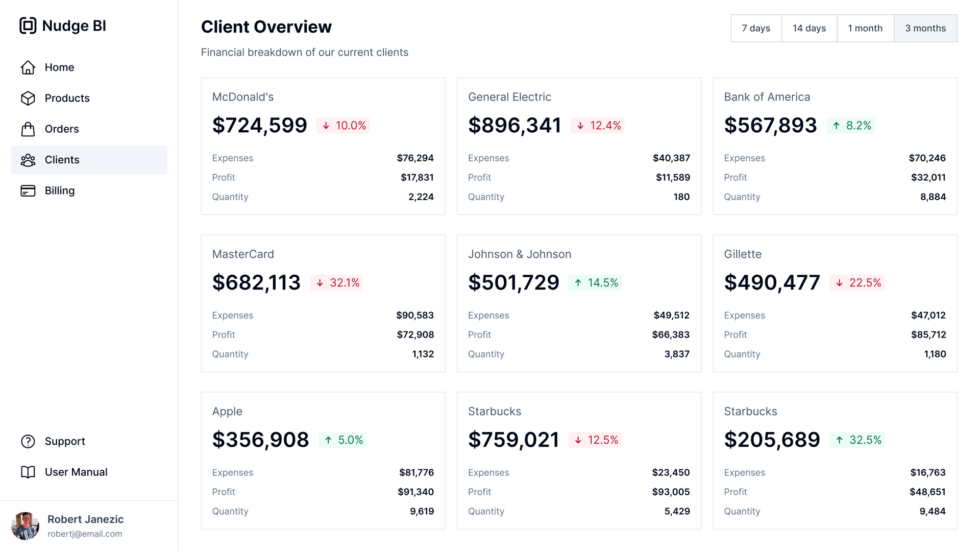Open Products via the box icon
Image resolution: width=980 pixels, height=552 pixels.
click(28, 98)
